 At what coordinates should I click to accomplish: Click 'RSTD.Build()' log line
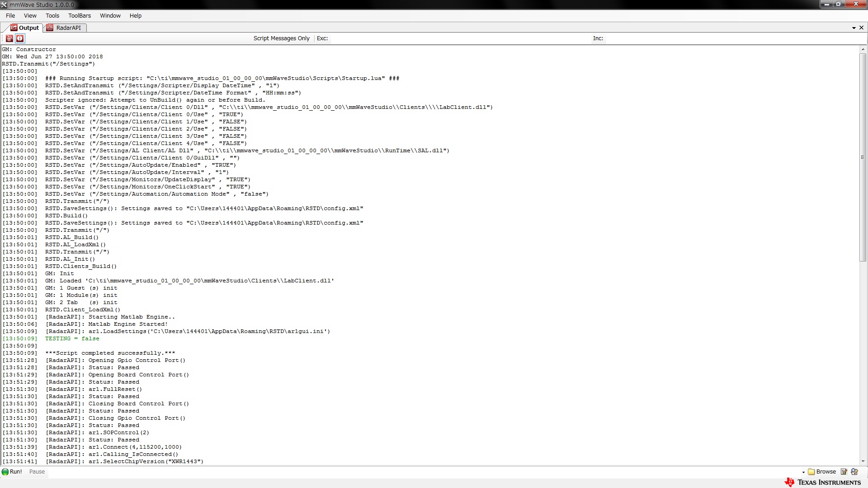coord(66,216)
